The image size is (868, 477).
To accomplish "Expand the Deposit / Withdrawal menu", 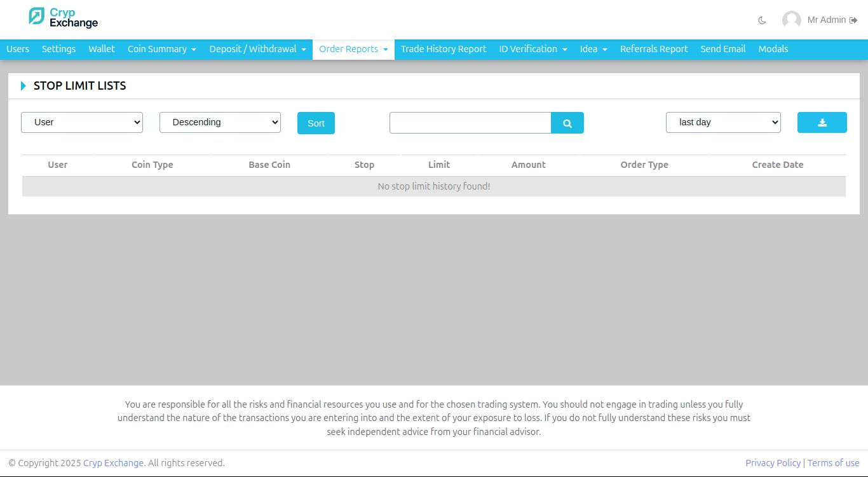I will click(x=257, y=49).
